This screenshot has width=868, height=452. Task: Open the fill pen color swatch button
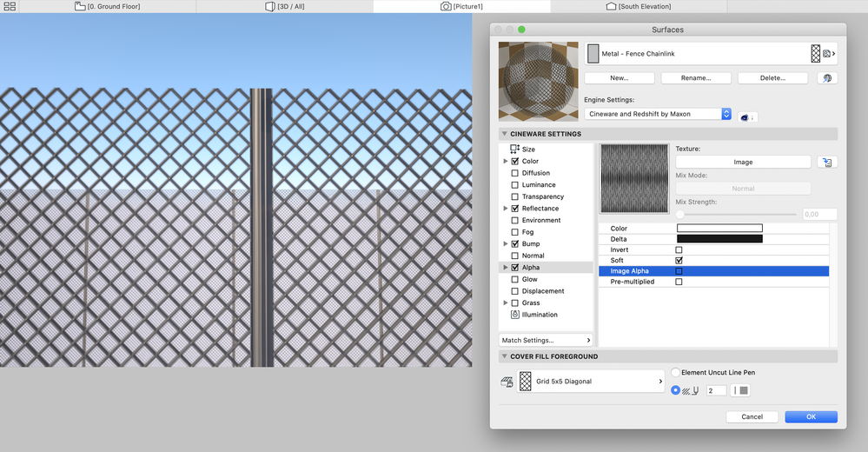point(740,390)
